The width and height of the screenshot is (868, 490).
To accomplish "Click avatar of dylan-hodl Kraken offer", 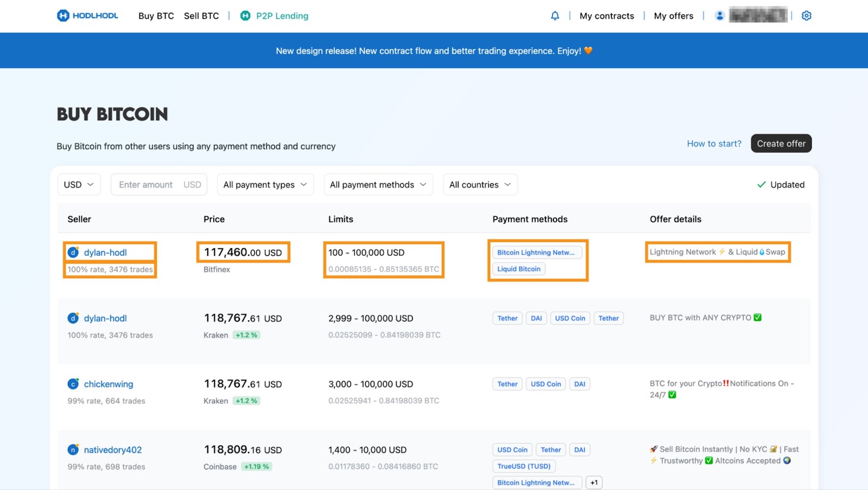I will pyautogui.click(x=73, y=318).
